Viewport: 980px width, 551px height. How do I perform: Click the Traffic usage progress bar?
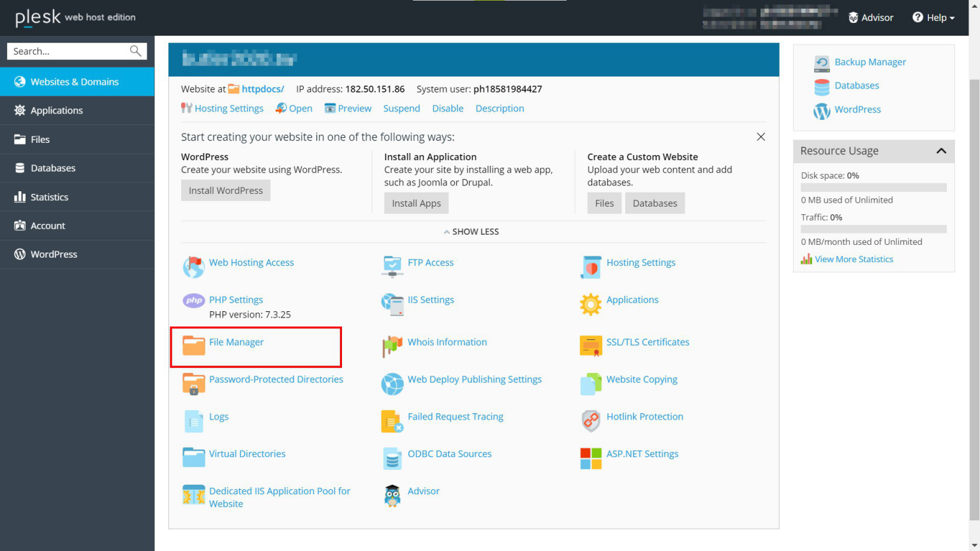[x=873, y=229]
